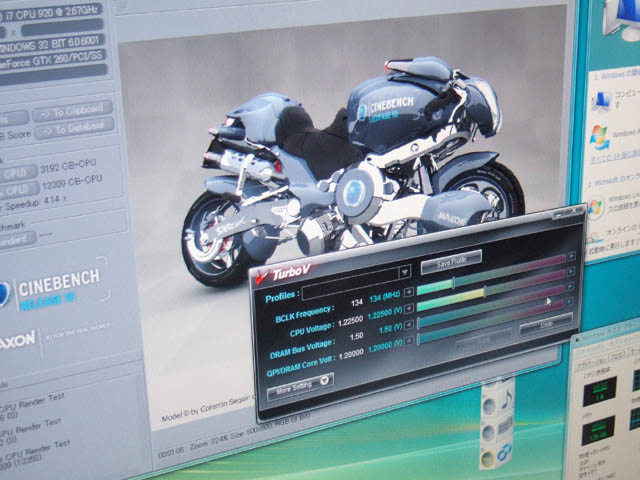
Task: Click the 3192 CB-CPU result
Action: click(69, 167)
